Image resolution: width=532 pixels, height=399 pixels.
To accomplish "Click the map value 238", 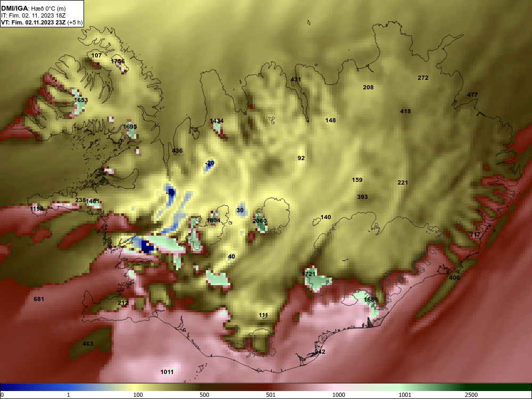I will pyautogui.click(x=80, y=200).
